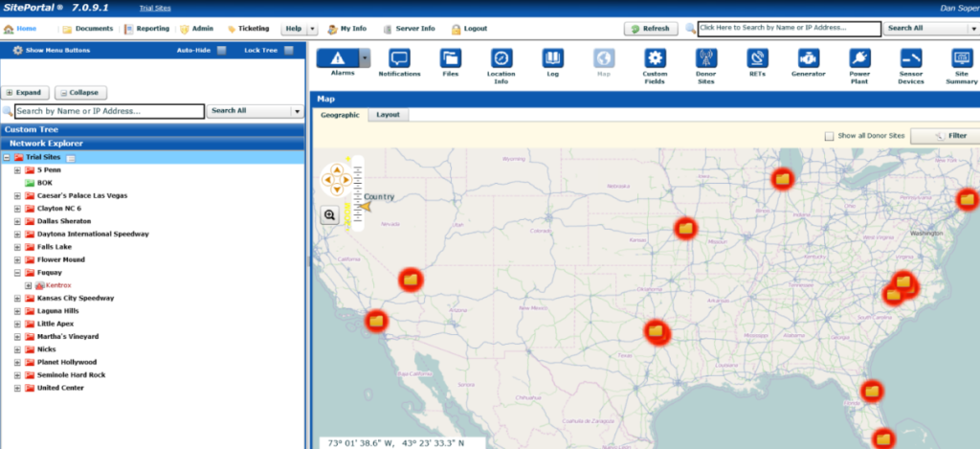This screenshot has width=980, height=449.
Task: Click the Dallas Texas site marker
Action: coord(656,331)
